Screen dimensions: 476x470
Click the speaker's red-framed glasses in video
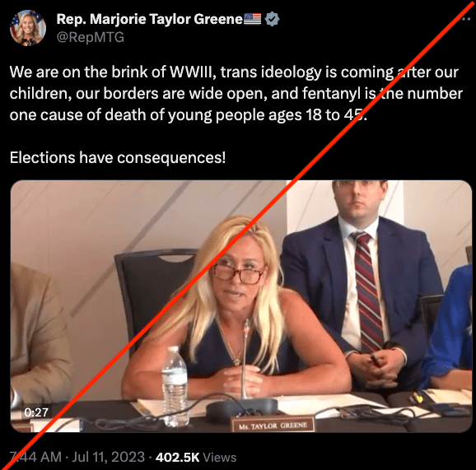(239, 272)
